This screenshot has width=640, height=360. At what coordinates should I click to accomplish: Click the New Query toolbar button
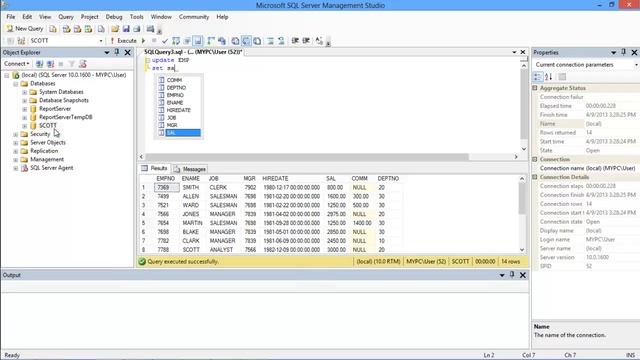click(24, 29)
